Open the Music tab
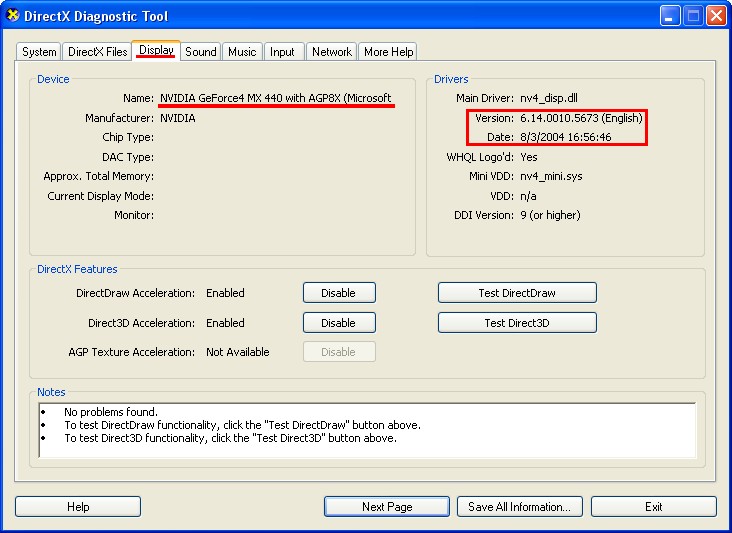This screenshot has width=732, height=533. click(242, 52)
